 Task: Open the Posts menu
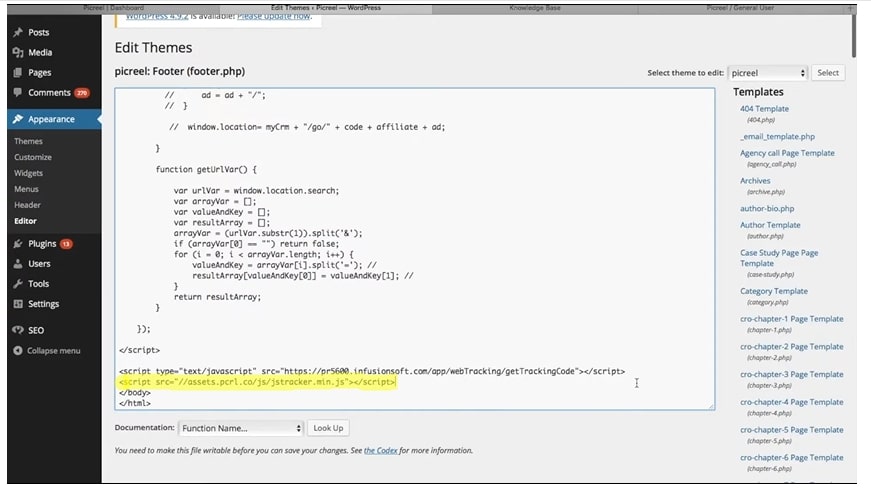pos(38,32)
